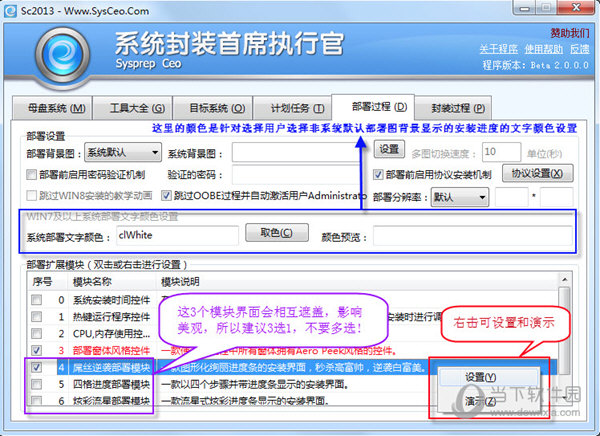This screenshot has width=600, height=436.
Task: Select the 部署过程 (D) tab
Action: (373, 107)
